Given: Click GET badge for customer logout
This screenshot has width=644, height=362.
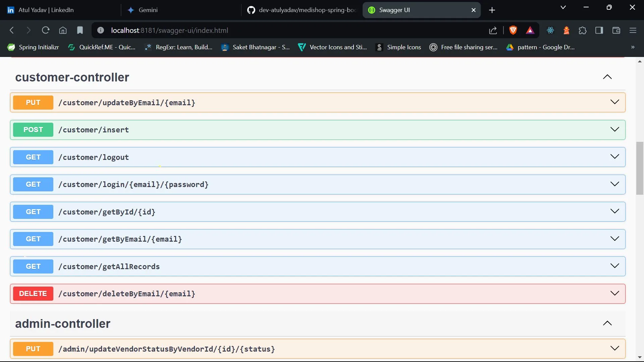Looking at the screenshot, I should point(33,157).
